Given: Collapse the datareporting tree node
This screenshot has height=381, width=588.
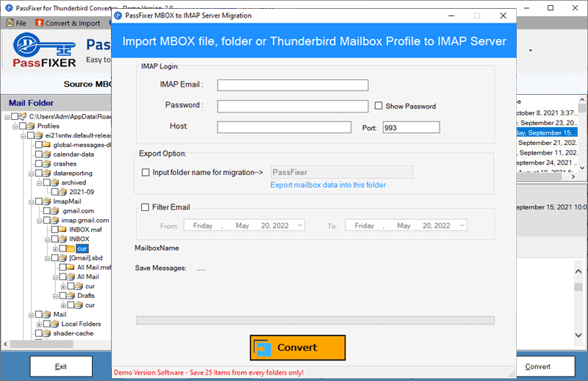Looking at the screenshot, I should tap(31, 174).
